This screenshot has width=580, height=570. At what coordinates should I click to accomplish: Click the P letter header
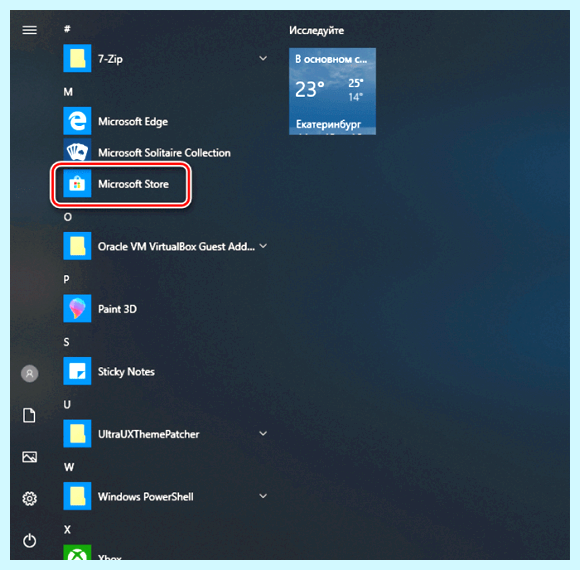67,279
